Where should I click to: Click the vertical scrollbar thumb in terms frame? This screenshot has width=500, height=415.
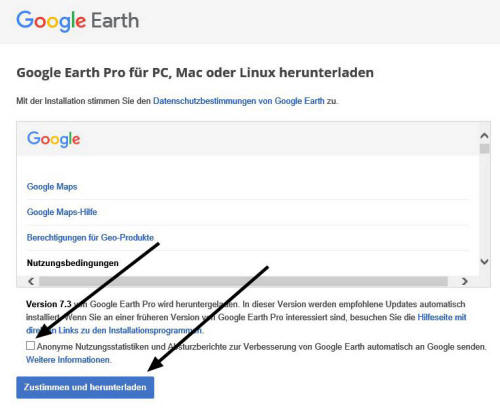pyautogui.click(x=484, y=149)
